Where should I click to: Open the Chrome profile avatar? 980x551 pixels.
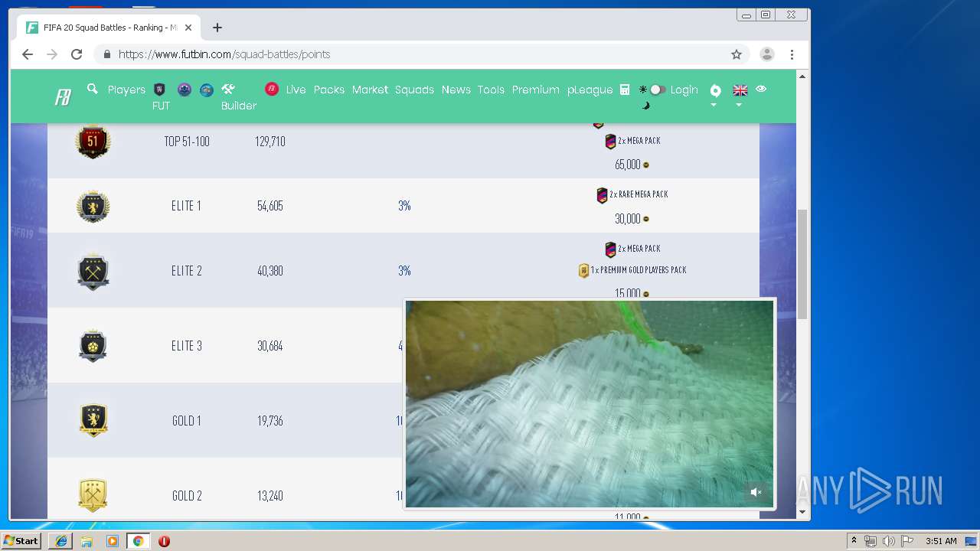(766, 54)
